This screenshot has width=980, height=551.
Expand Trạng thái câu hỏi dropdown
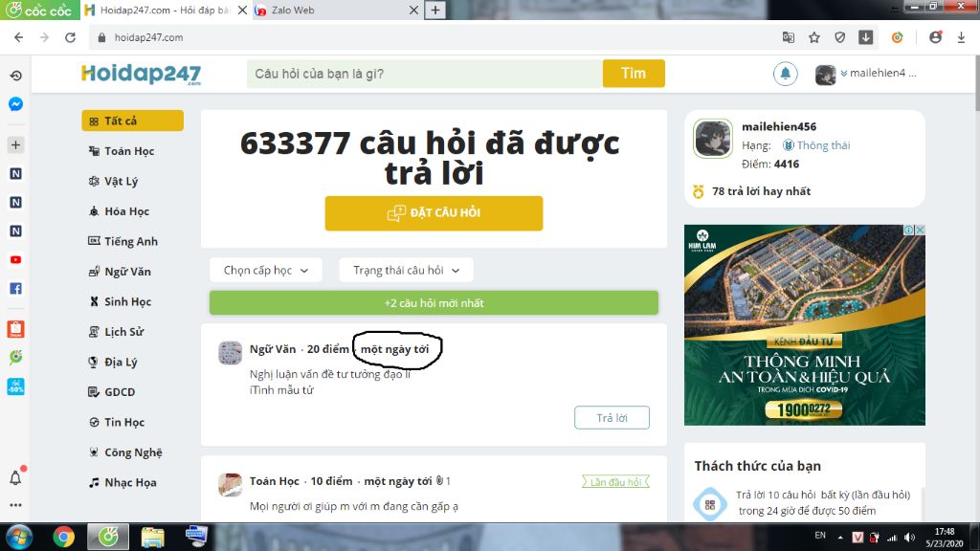click(406, 270)
